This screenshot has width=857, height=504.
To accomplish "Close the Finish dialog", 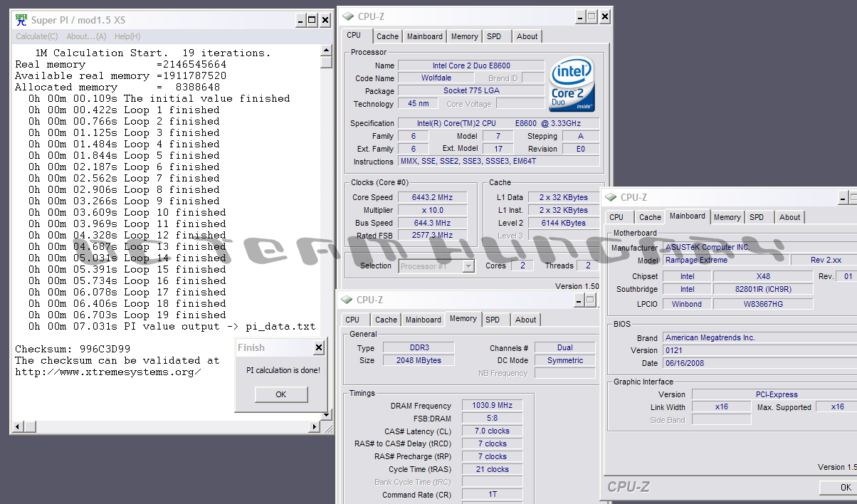I will pos(318,347).
